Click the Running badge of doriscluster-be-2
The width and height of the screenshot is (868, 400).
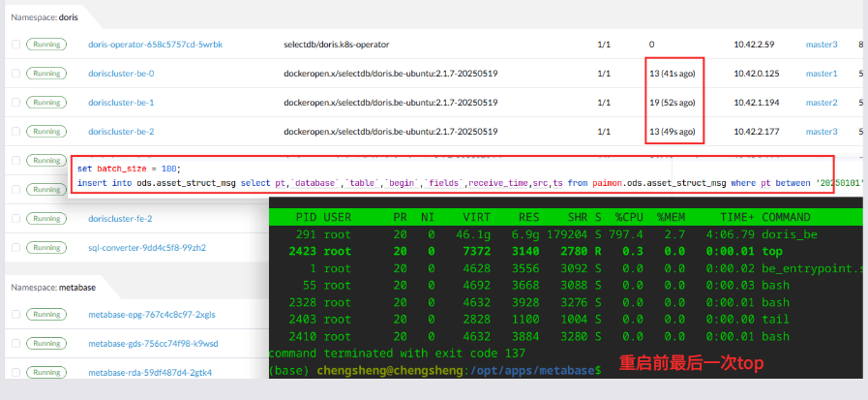click(46, 132)
